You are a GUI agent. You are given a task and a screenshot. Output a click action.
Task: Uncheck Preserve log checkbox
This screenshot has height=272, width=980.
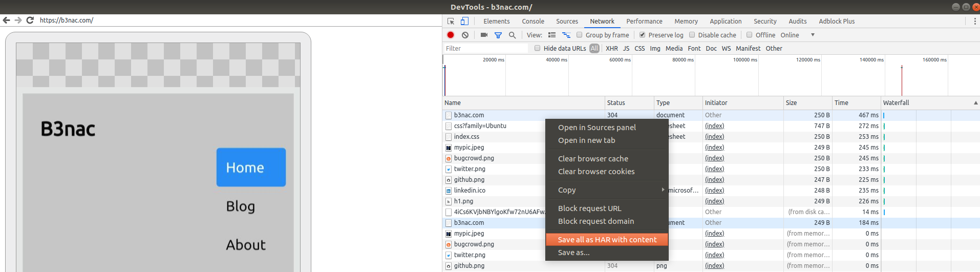pos(642,35)
